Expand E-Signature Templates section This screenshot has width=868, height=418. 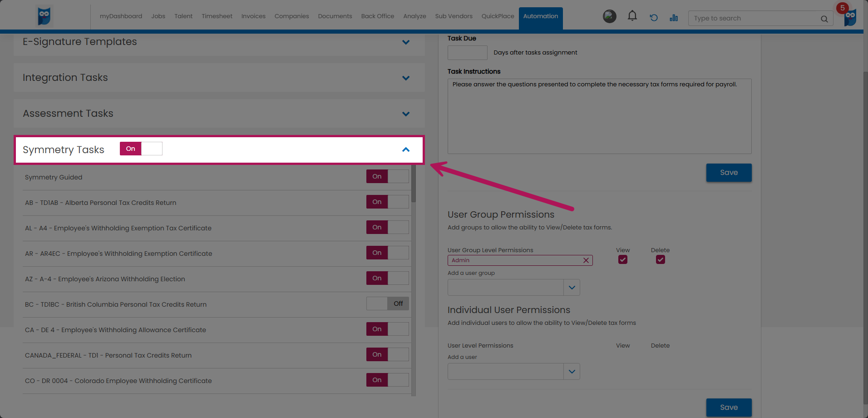click(x=406, y=42)
